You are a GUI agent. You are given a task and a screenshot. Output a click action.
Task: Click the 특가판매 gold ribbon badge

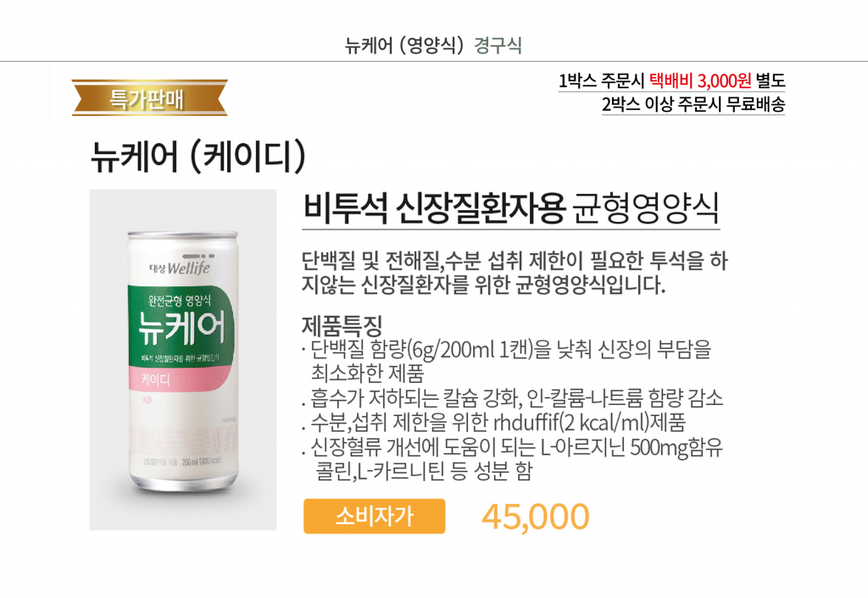(x=149, y=98)
